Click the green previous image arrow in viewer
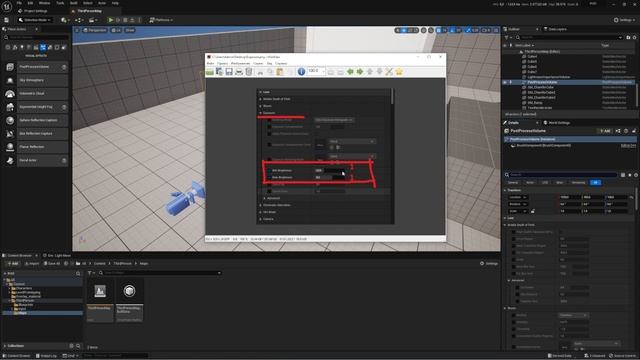The width and height of the screenshot is (640, 360). click(350, 72)
